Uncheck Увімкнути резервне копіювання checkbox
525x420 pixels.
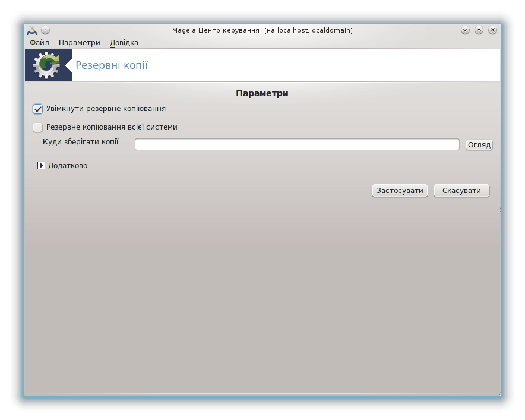(x=38, y=109)
